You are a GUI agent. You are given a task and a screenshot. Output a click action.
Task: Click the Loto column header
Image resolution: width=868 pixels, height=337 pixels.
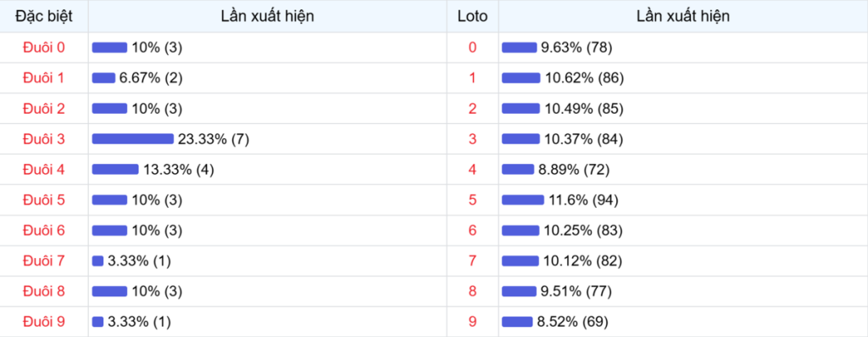click(x=473, y=16)
